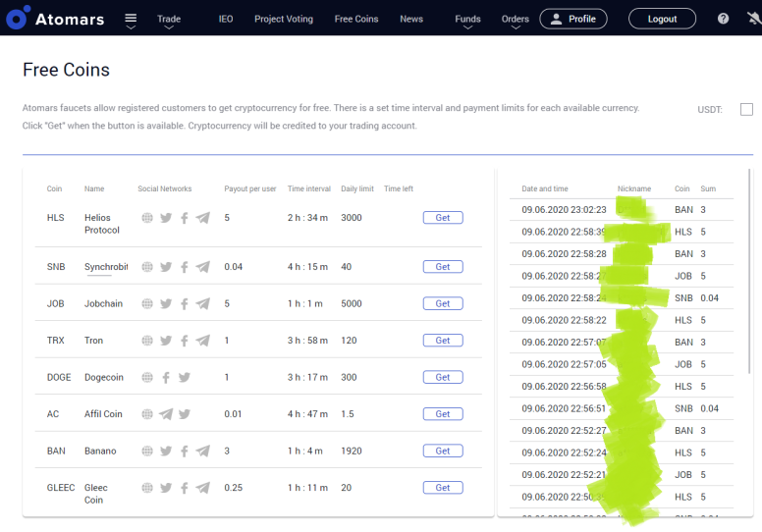Click the Time interval column header
This screenshot has width=762, height=532.
point(309,188)
